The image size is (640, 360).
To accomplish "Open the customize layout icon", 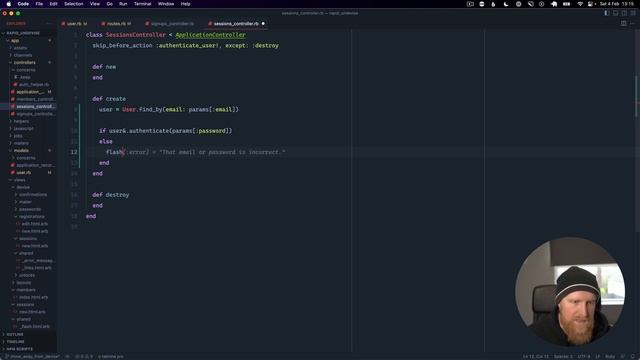I will click(633, 13).
